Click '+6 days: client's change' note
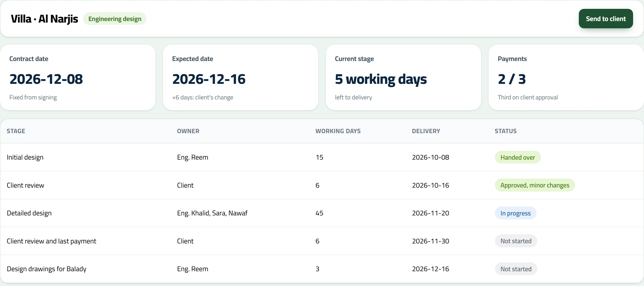The image size is (644, 286). point(203,97)
